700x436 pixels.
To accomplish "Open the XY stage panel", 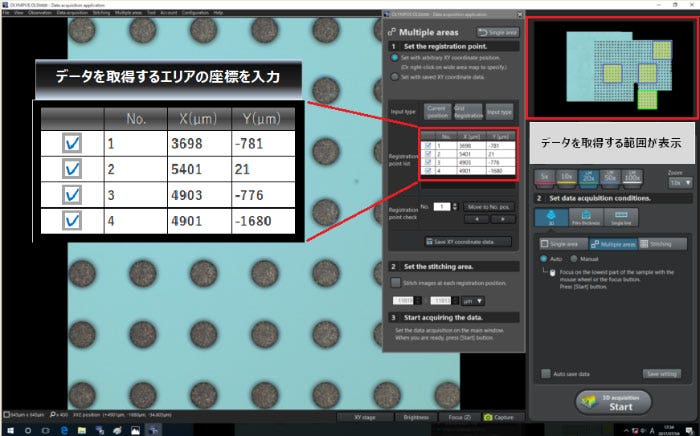I will tap(365, 417).
